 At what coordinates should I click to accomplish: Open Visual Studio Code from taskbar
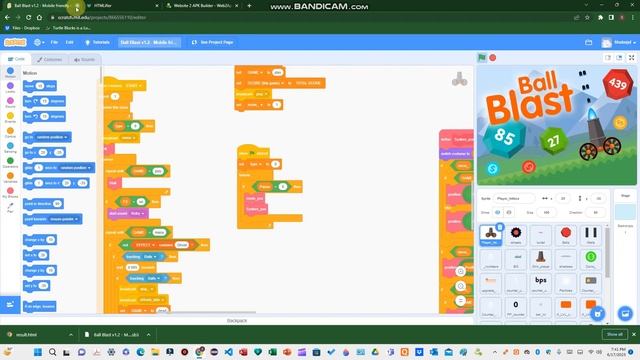[x=228, y=352]
